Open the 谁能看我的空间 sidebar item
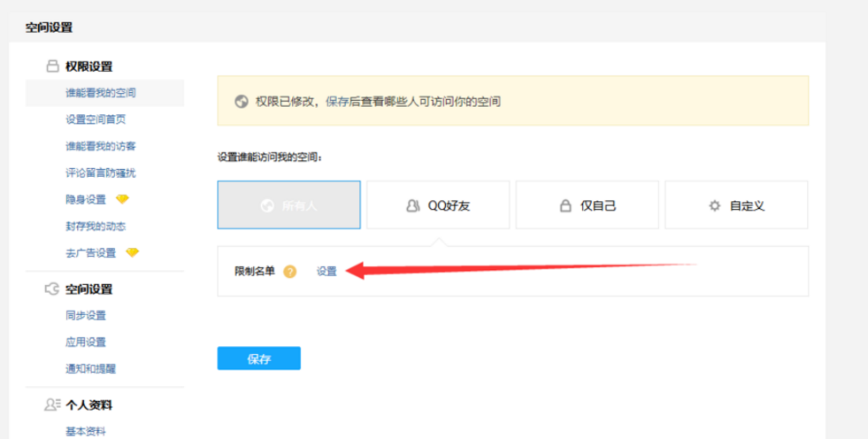 click(x=101, y=93)
